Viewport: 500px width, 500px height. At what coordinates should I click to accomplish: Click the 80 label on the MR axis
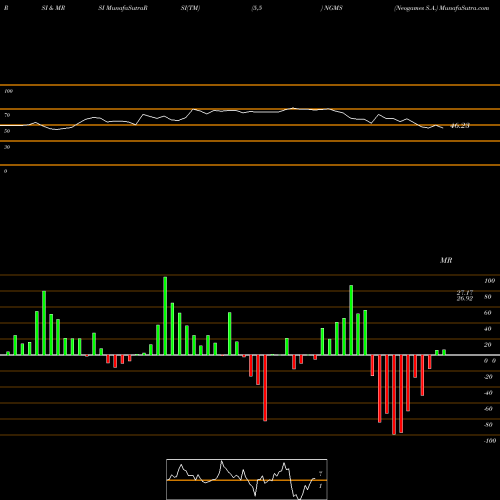(x=488, y=297)
